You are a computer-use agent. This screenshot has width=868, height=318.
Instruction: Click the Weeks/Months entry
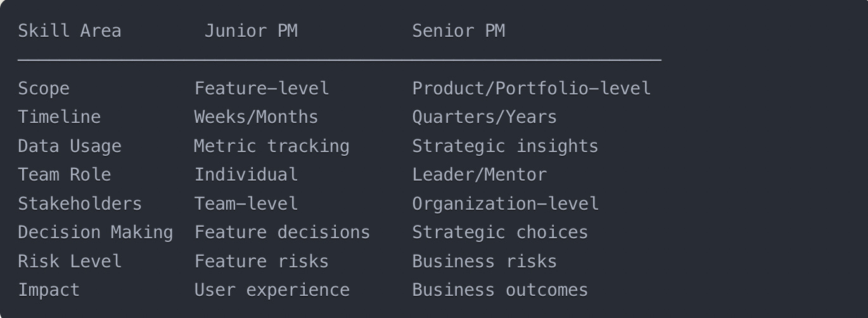(x=256, y=117)
